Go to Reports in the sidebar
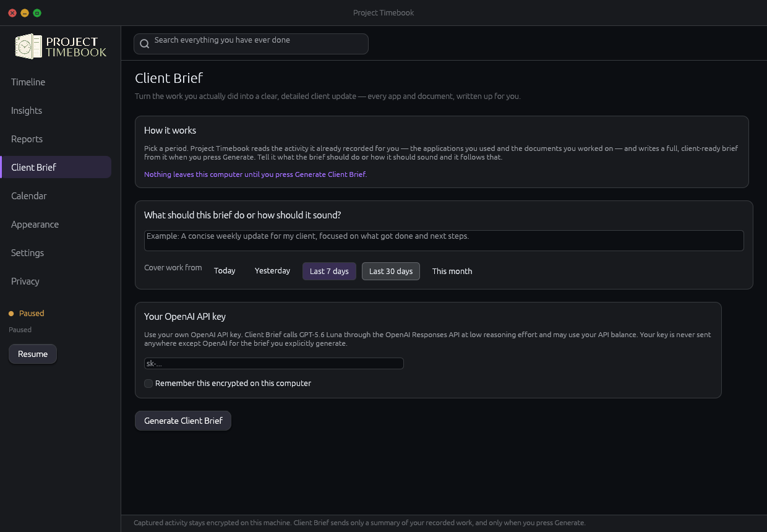This screenshot has width=767, height=532. pyautogui.click(x=56, y=139)
